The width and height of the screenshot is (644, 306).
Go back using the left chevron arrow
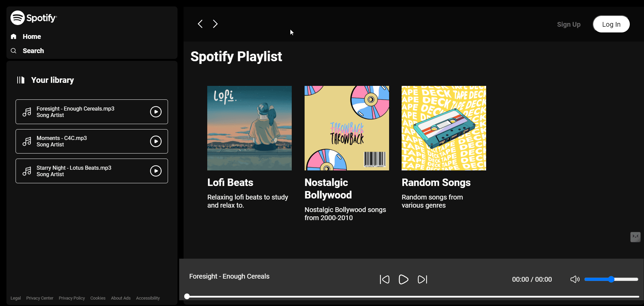point(200,24)
